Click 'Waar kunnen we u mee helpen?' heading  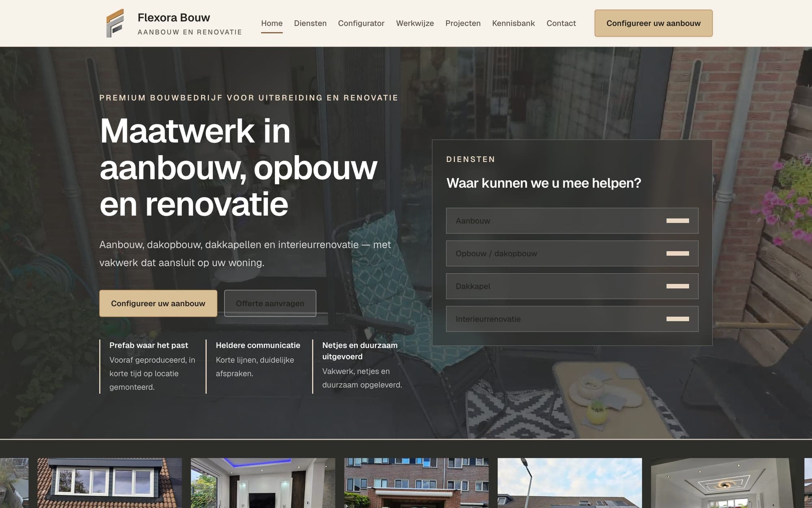pos(544,183)
